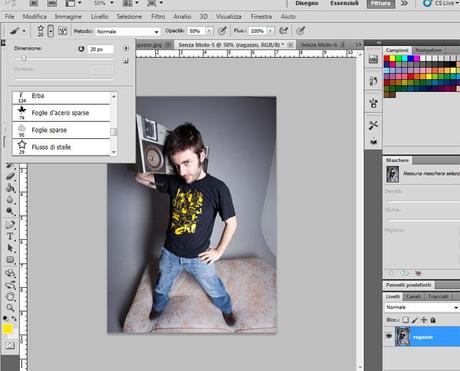Open the Livello menu

[x=99, y=16]
